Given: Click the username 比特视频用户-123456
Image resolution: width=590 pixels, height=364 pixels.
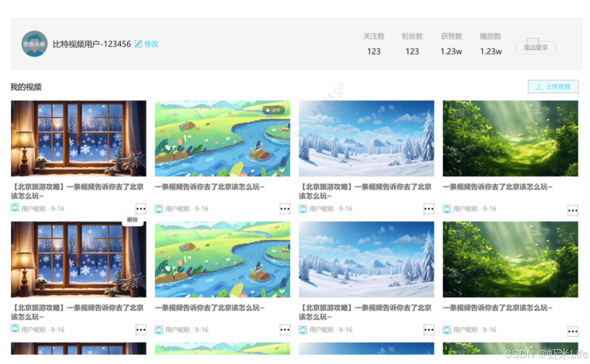Looking at the screenshot, I should [x=92, y=43].
